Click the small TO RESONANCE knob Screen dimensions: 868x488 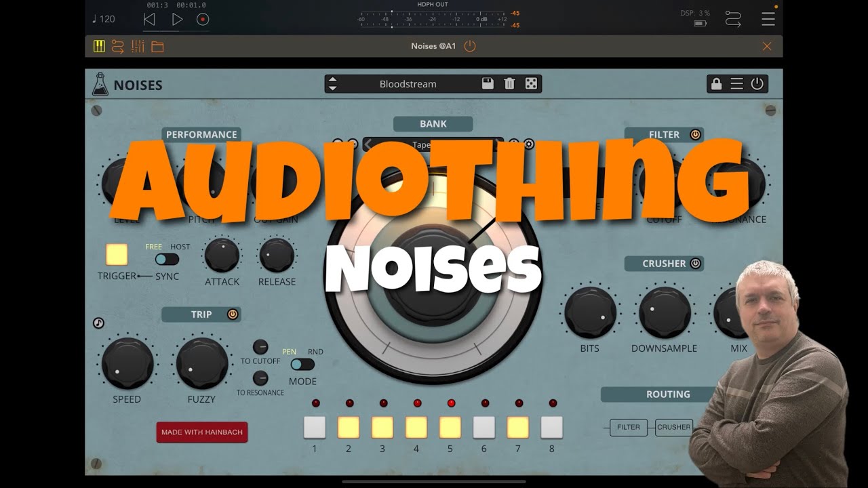[260, 378]
